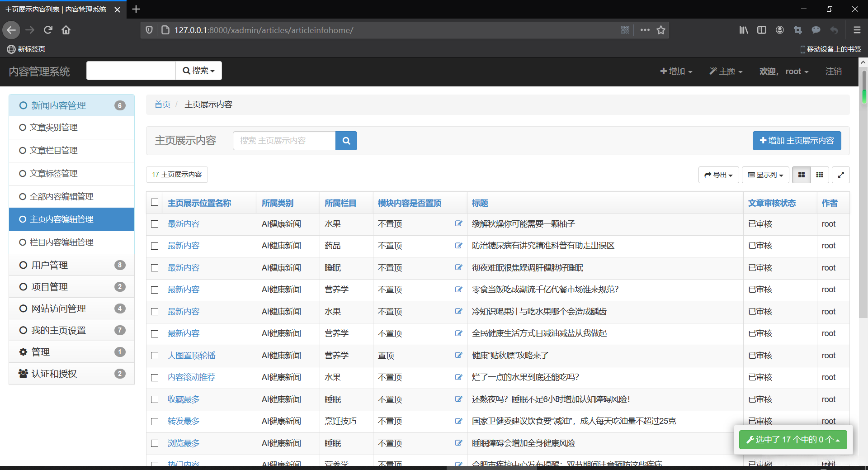Click edit pencil icon in 大图置顶轮播 row

point(458,355)
